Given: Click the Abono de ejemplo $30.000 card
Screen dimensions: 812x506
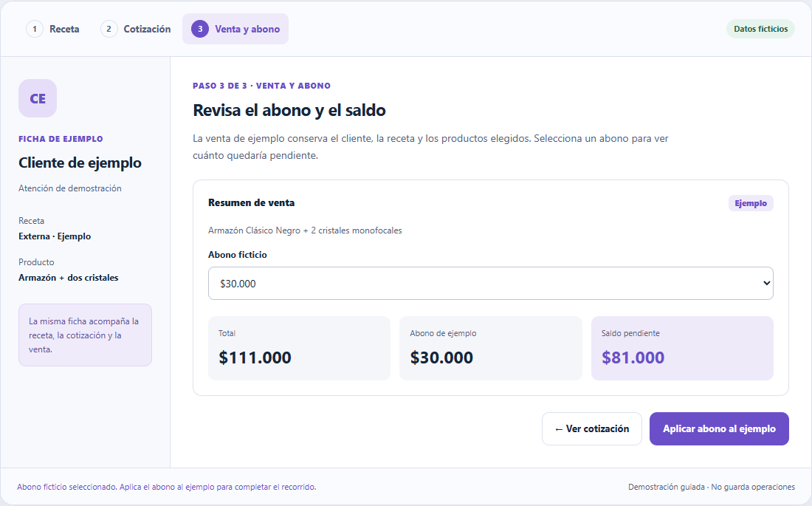Looking at the screenshot, I should pyautogui.click(x=490, y=349).
